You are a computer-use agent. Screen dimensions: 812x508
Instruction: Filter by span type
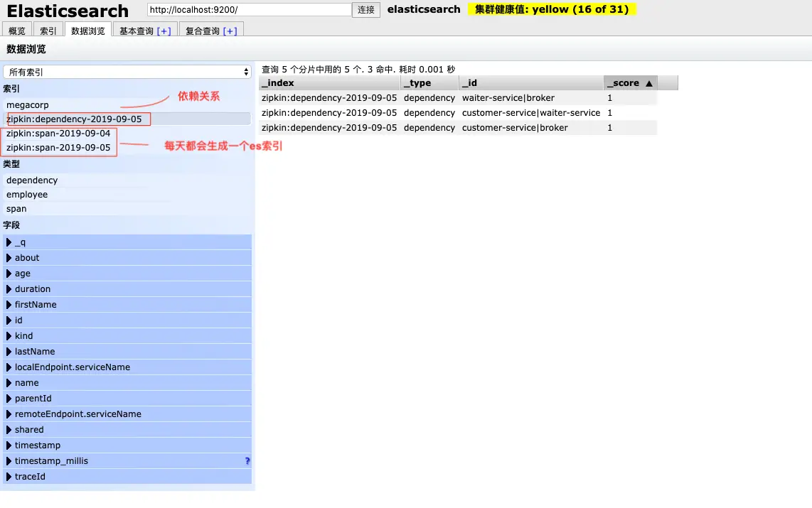tap(127, 208)
